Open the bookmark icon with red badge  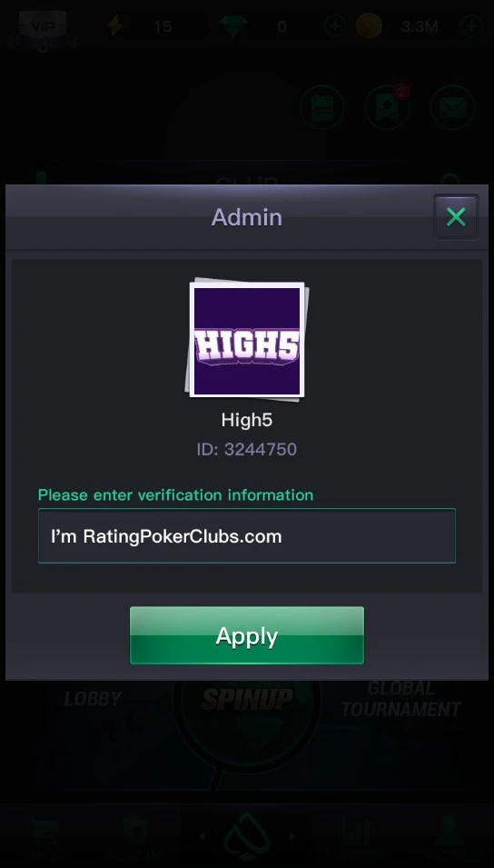387,107
